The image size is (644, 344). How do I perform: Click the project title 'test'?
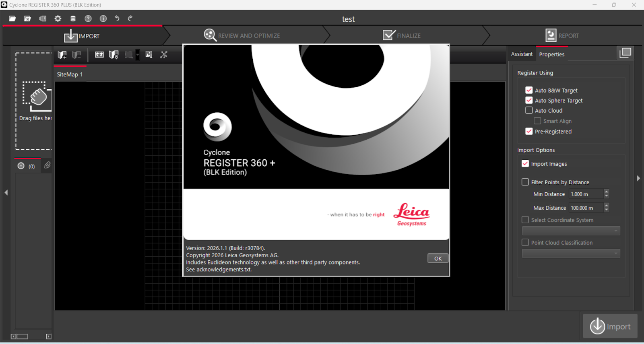[348, 19]
